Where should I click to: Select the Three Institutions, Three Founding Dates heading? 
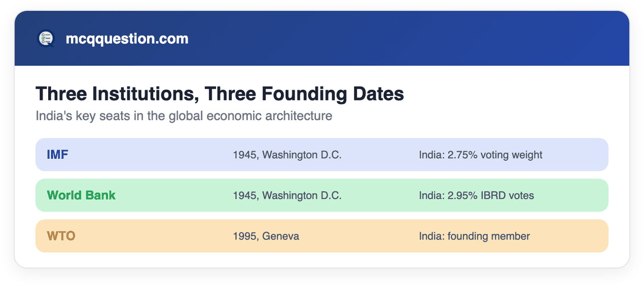pos(220,94)
